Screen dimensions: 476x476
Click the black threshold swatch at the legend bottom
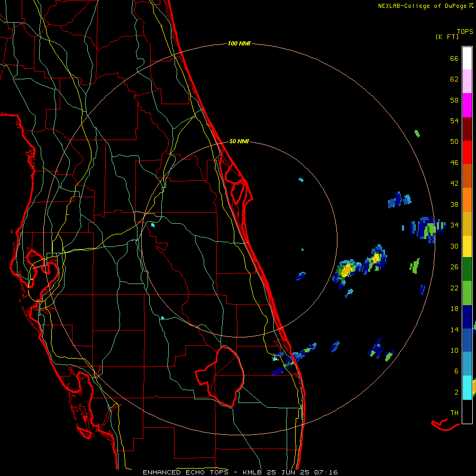point(467,411)
